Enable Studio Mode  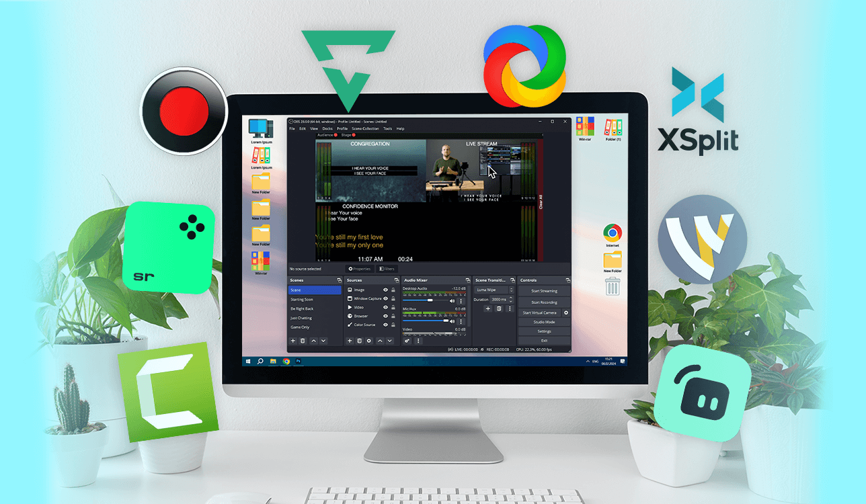click(x=544, y=322)
